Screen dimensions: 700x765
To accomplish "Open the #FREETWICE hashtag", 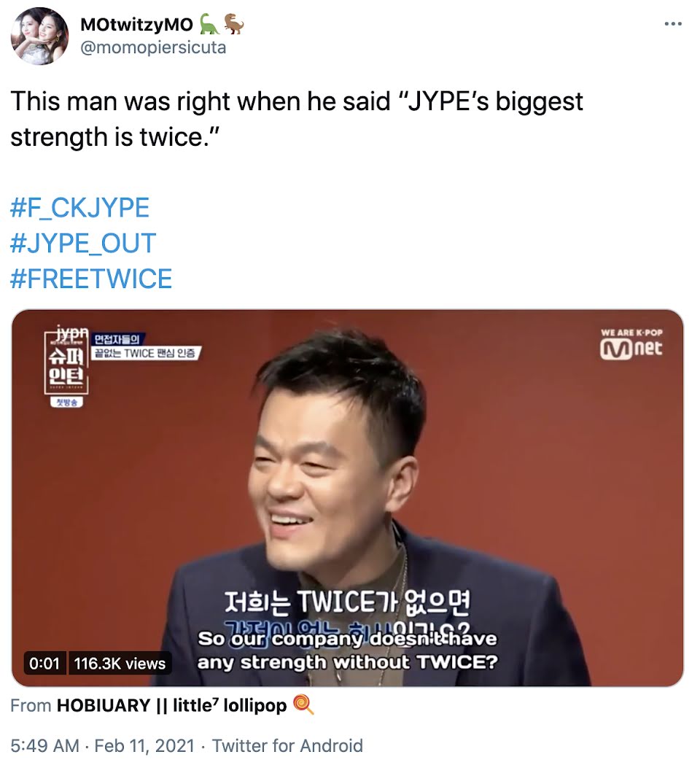I will (91, 279).
